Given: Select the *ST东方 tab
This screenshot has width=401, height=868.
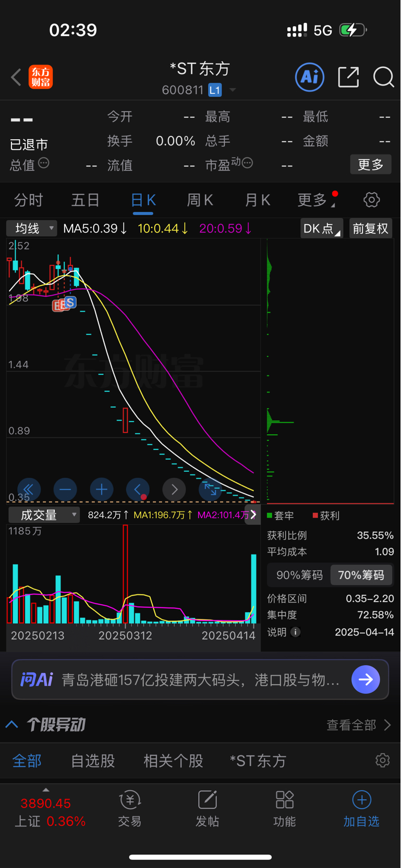Looking at the screenshot, I should (258, 761).
